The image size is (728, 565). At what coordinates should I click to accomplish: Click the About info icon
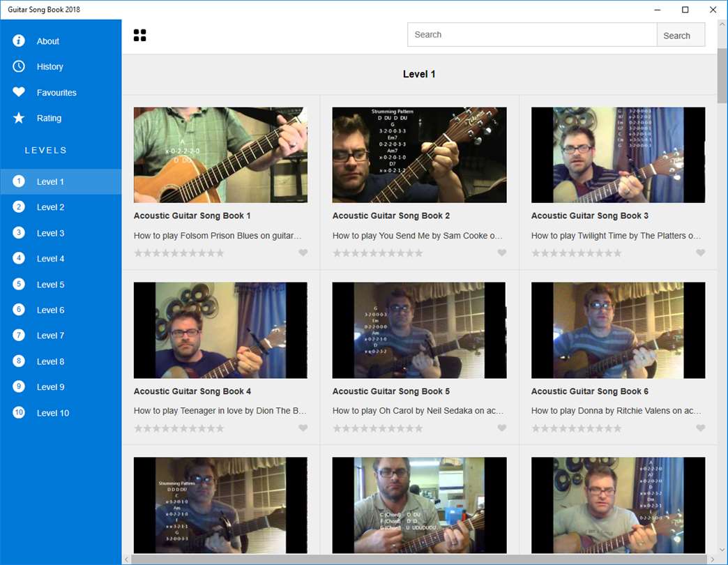(19, 41)
